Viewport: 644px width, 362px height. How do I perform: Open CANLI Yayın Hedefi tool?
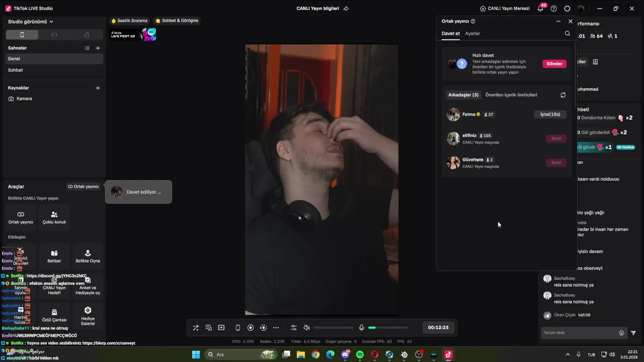tap(54, 286)
